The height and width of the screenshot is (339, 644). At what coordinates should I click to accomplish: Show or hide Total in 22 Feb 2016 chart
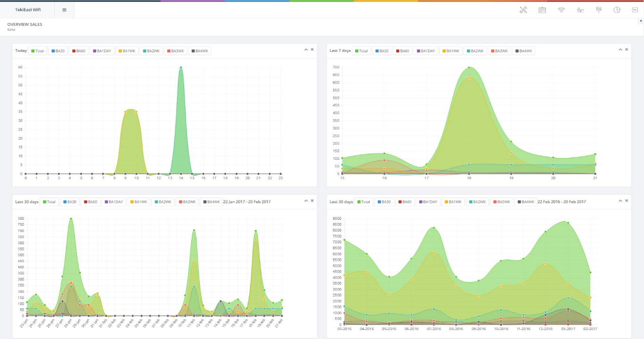click(x=364, y=202)
